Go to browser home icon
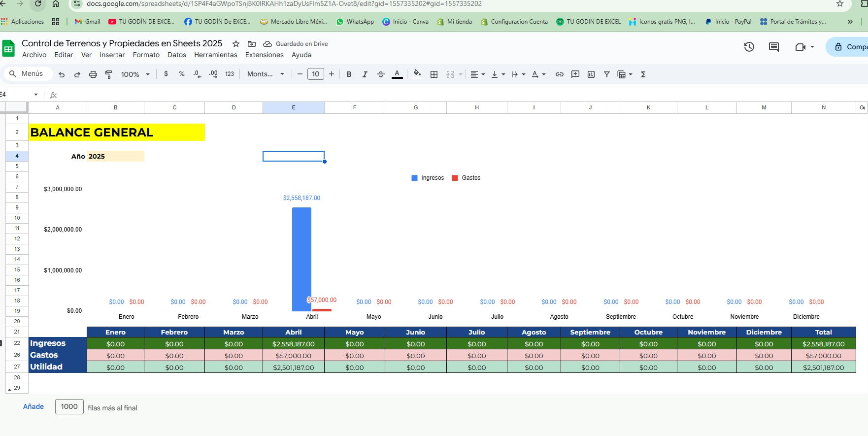 [56, 4]
